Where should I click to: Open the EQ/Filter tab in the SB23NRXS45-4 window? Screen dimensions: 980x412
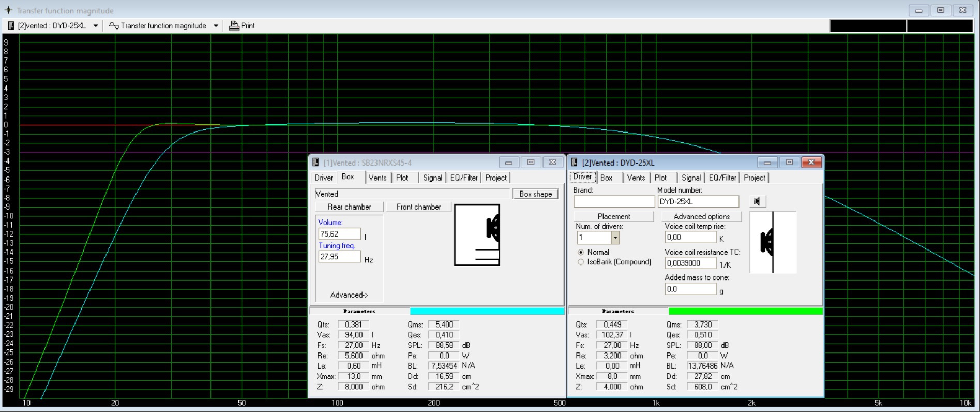click(464, 178)
